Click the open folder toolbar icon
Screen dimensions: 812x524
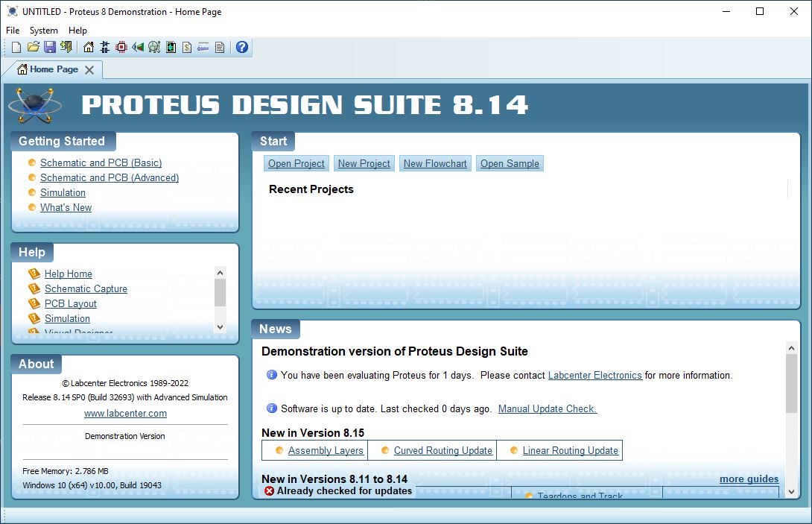tap(33, 48)
